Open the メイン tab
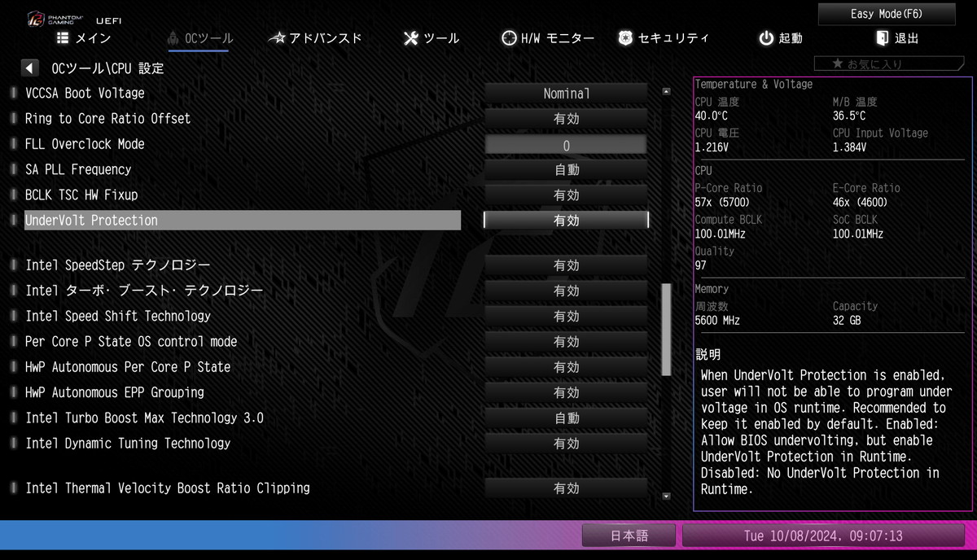Screen dimensions: 977x560 pos(84,38)
